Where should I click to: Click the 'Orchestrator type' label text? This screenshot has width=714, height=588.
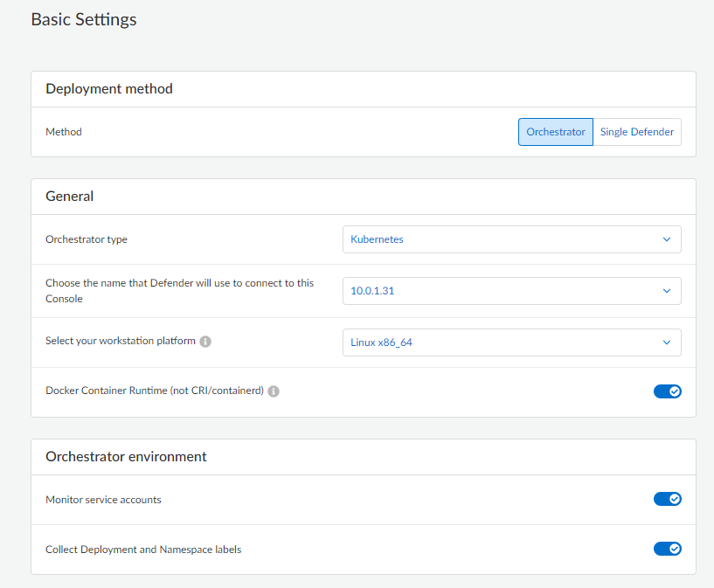coord(87,239)
